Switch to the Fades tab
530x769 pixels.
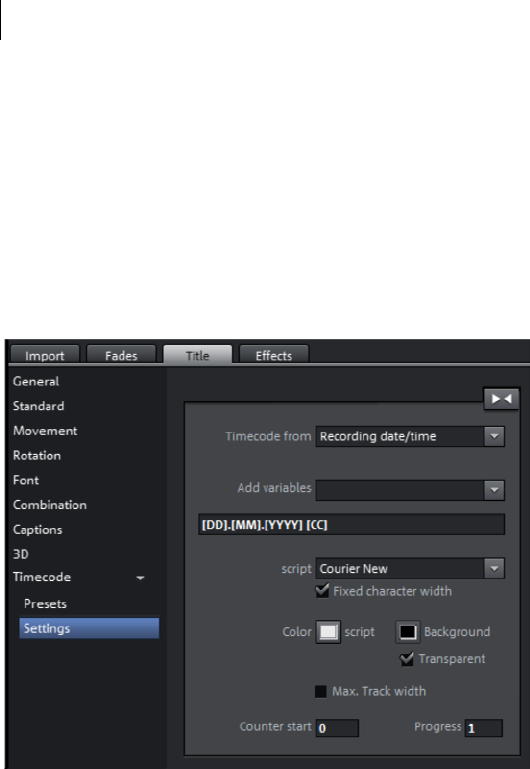tap(121, 355)
